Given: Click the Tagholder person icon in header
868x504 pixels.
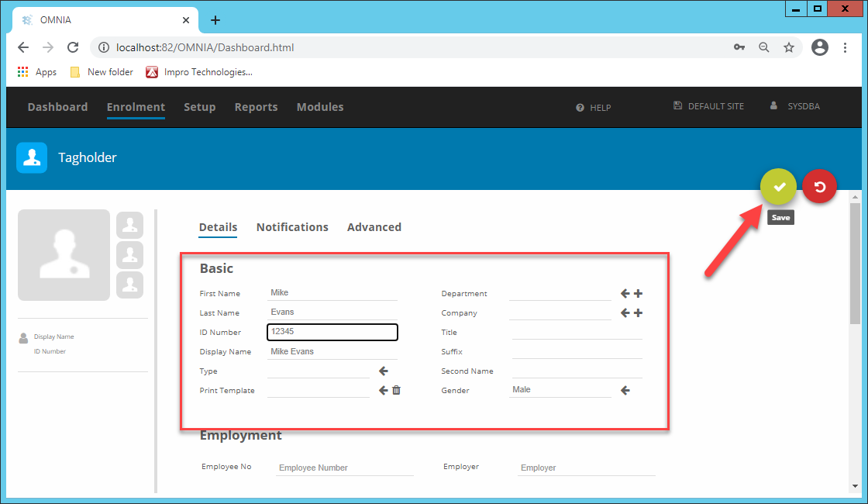Looking at the screenshot, I should click(32, 158).
